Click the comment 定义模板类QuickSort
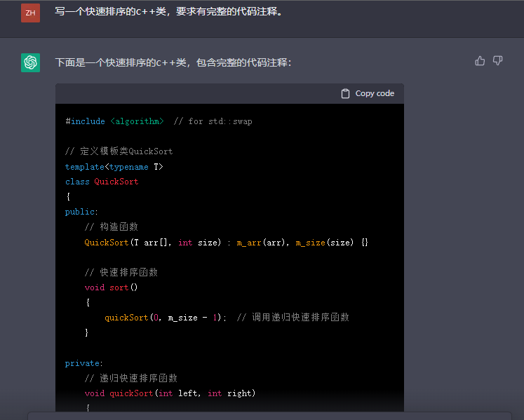The height and width of the screenshot is (420, 524). (119, 151)
